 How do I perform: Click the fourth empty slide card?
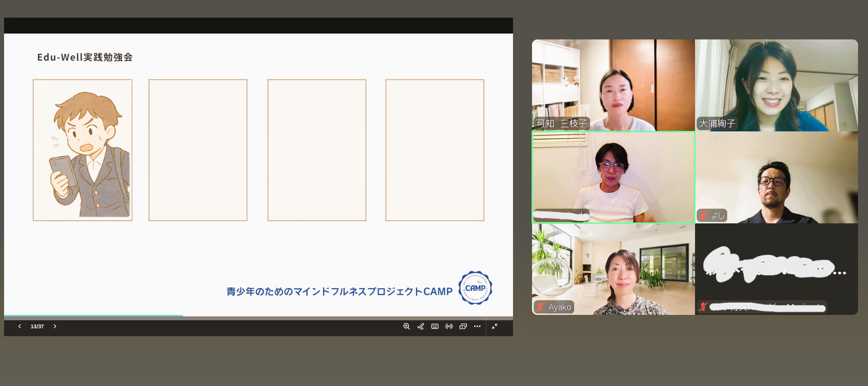click(435, 150)
